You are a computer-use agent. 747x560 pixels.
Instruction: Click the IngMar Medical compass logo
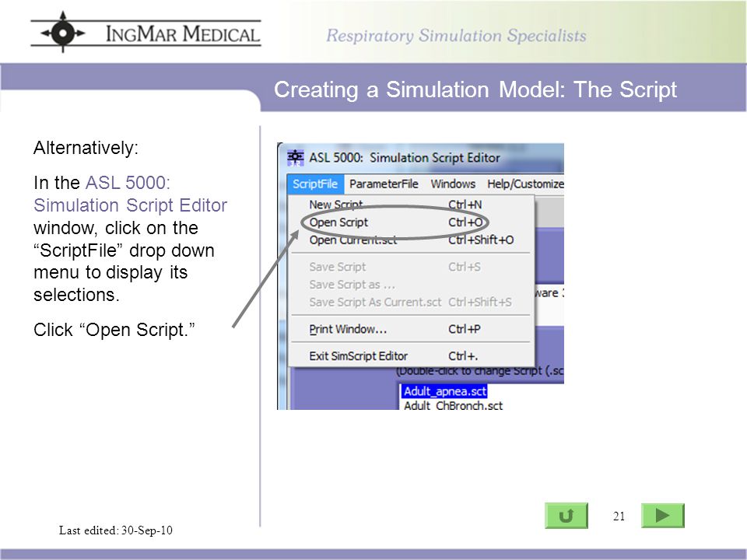tap(63, 33)
